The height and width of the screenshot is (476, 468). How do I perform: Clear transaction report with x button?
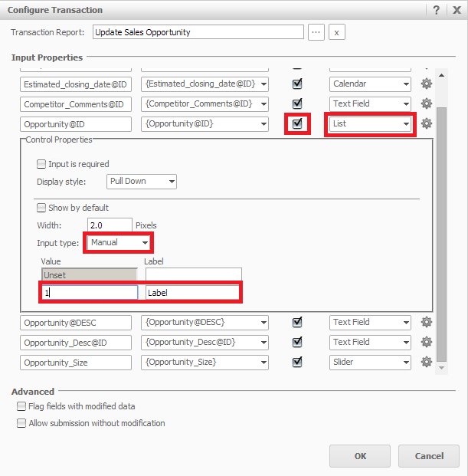[x=337, y=32]
